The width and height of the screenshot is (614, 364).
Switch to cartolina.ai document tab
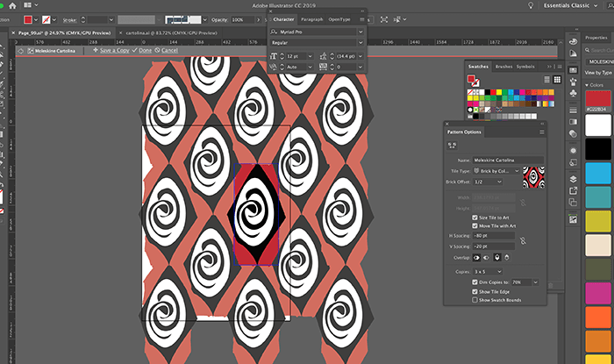(x=171, y=32)
